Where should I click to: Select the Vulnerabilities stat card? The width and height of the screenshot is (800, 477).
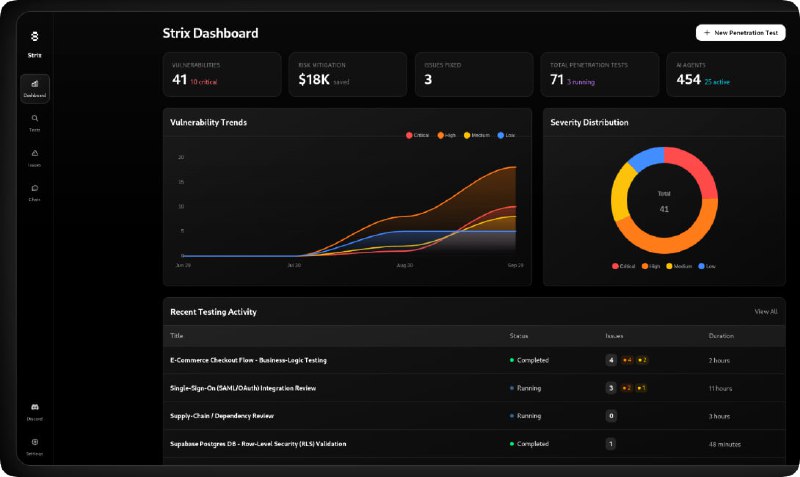(x=222, y=74)
